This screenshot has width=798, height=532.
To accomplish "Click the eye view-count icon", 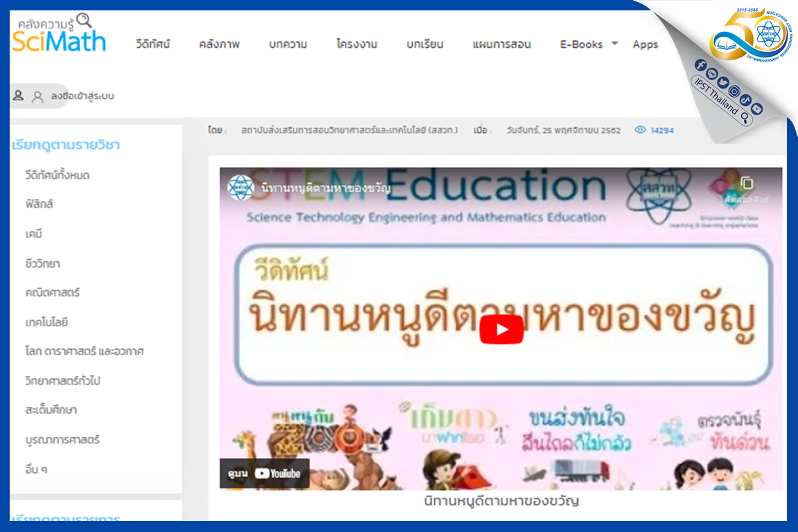I will coord(640,130).
